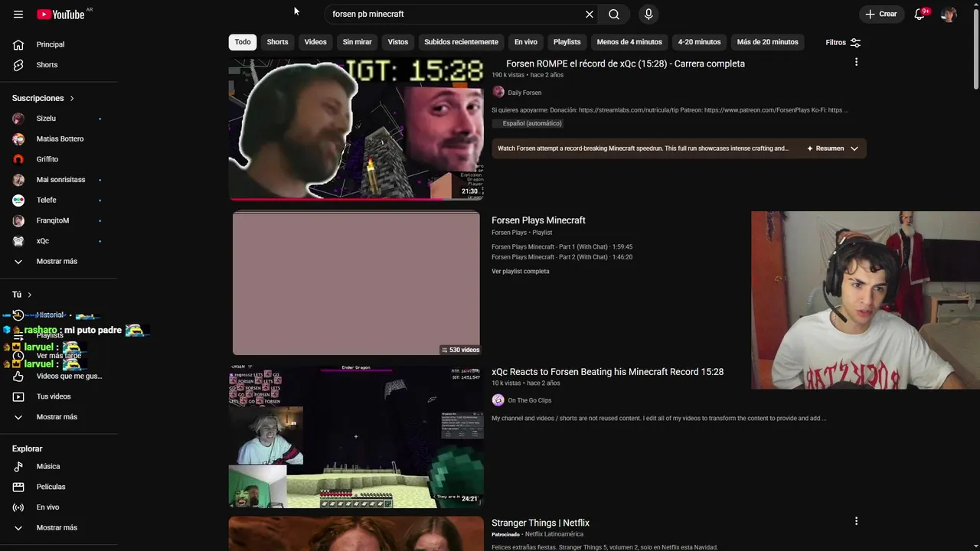Expand the Tú section
Image resolution: width=980 pixels, height=551 pixels.
click(x=22, y=295)
